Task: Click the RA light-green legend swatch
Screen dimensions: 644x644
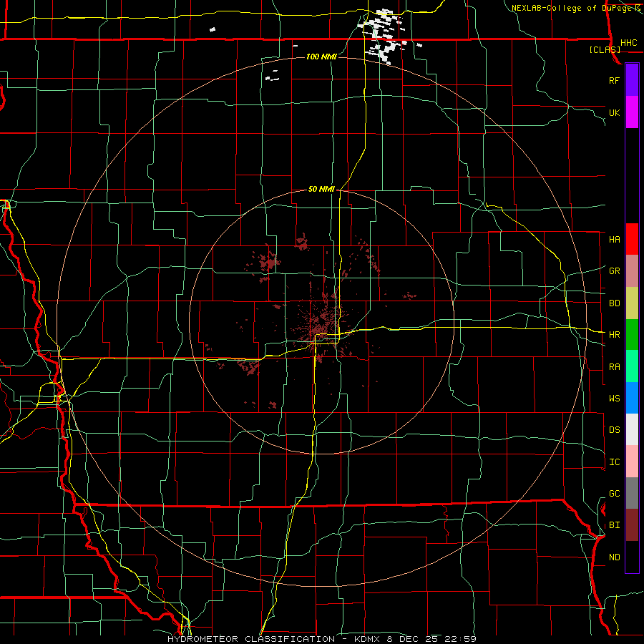Action: click(x=632, y=366)
